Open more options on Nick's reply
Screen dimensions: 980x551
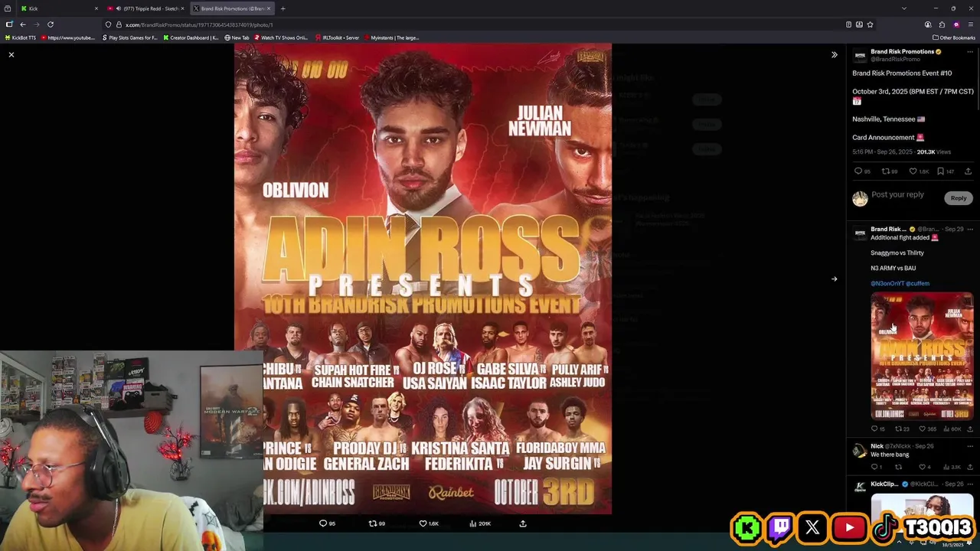[970, 446]
